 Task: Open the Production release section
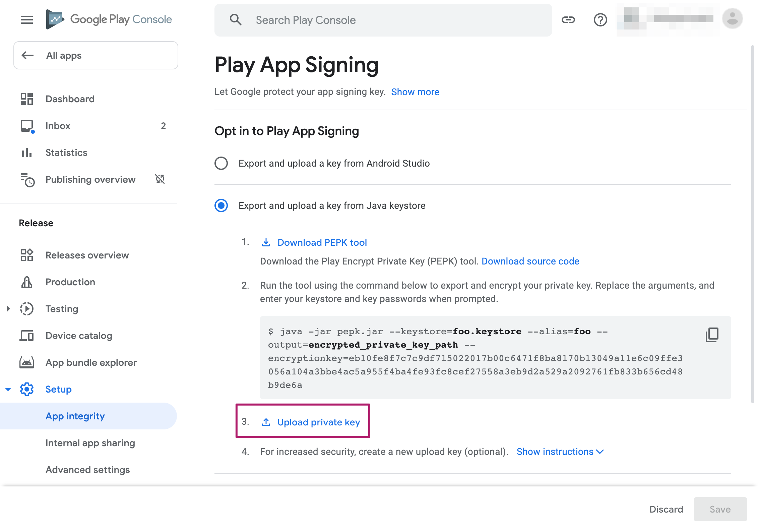pyautogui.click(x=70, y=282)
